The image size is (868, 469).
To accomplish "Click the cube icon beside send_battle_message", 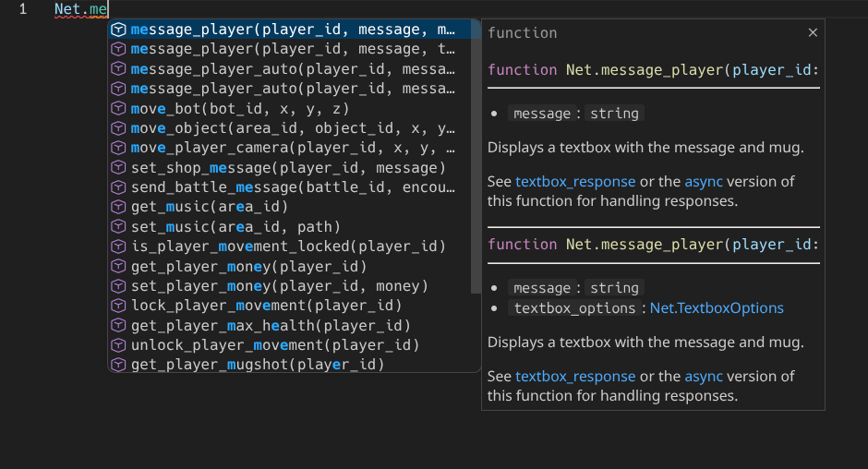I will 118,187.
